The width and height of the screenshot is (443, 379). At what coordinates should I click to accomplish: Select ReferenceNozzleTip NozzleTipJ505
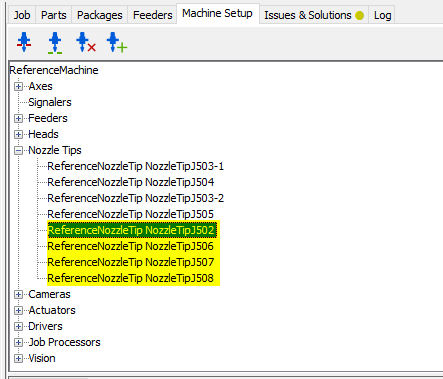[130, 214]
